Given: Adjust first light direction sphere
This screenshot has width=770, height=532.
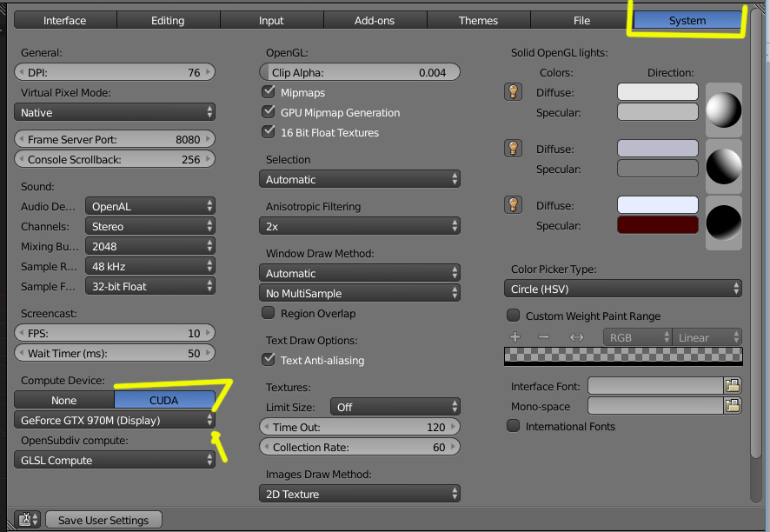Looking at the screenshot, I should coord(724,110).
